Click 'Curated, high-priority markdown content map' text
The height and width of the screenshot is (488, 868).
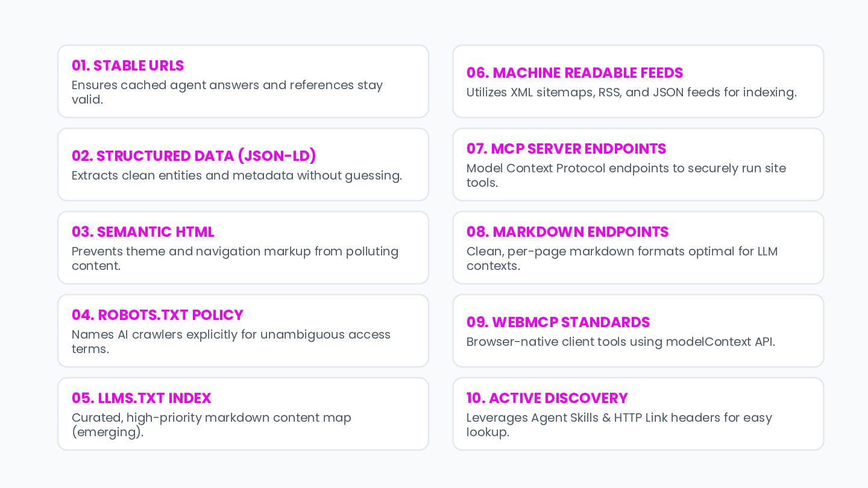212,418
